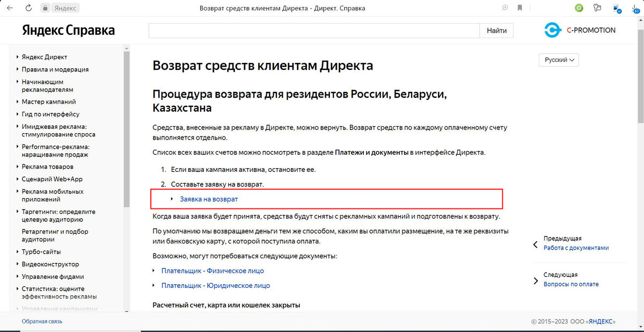Click the bold text Платежи и документы
The image size is (644, 332).
[x=371, y=153]
